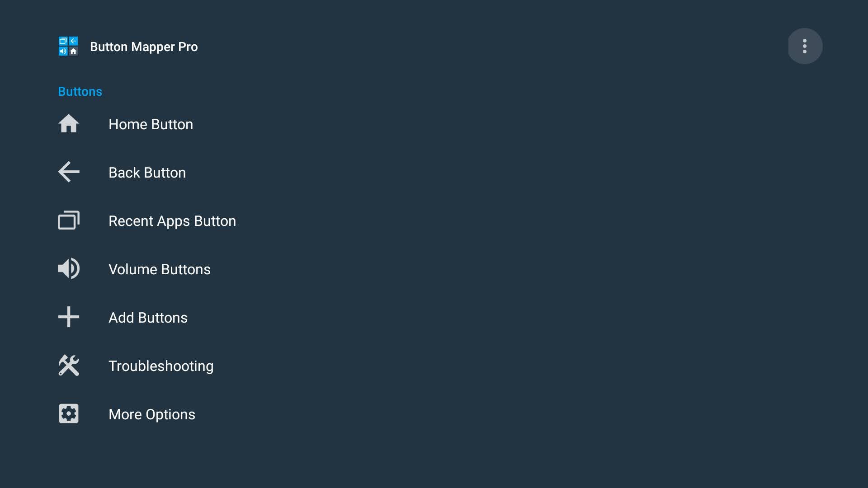Click the left arrow Back Button icon

(69, 172)
